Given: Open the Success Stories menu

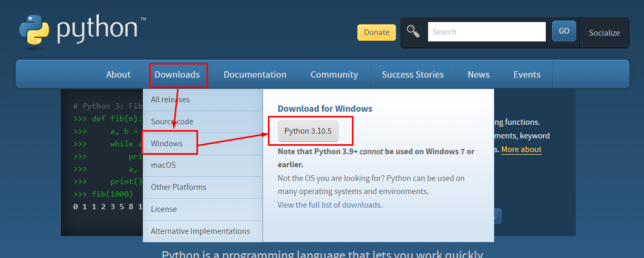Looking at the screenshot, I should [413, 74].
